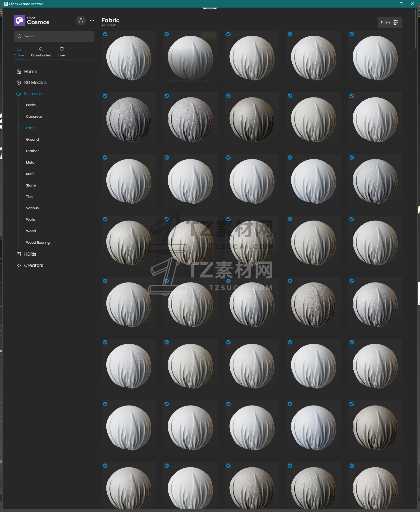Select the Wood material category
Viewport: 420px width, 512px height.
(x=31, y=231)
